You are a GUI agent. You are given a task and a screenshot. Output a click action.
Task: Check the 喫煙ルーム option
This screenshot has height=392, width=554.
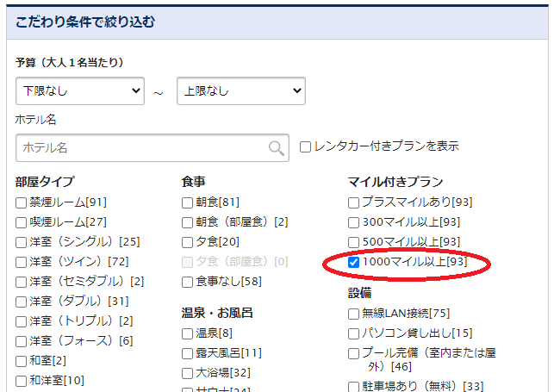pos(22,222)
